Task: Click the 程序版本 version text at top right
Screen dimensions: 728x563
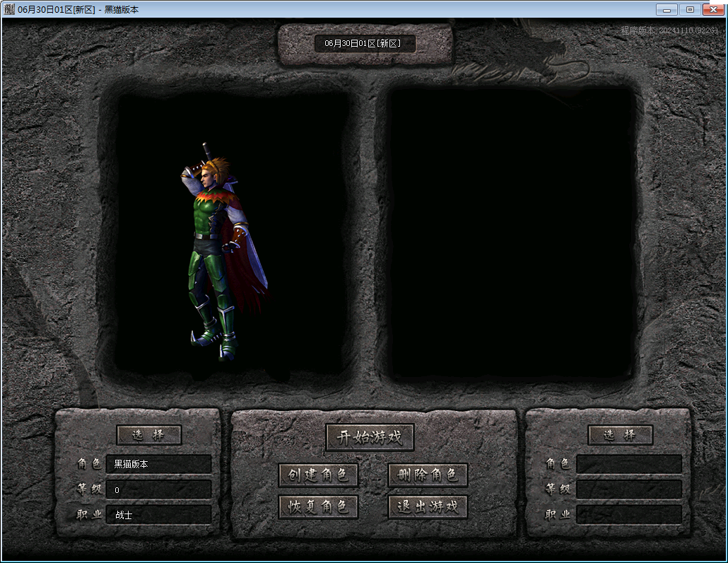Action: pyautogui.click(x=669, y=30)
